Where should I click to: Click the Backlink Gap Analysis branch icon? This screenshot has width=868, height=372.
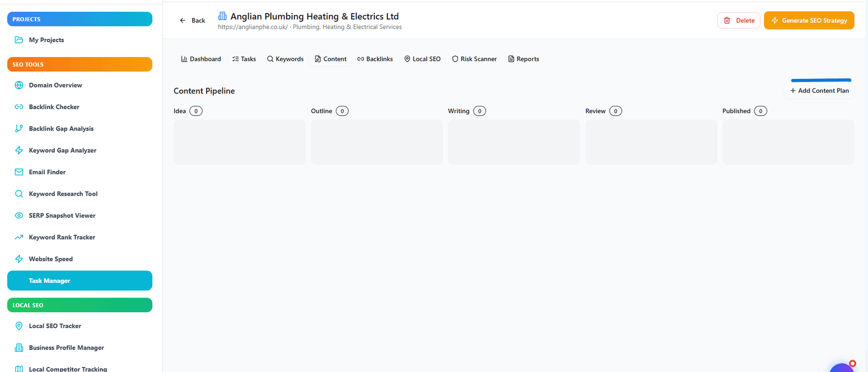(x=19, y=129)
